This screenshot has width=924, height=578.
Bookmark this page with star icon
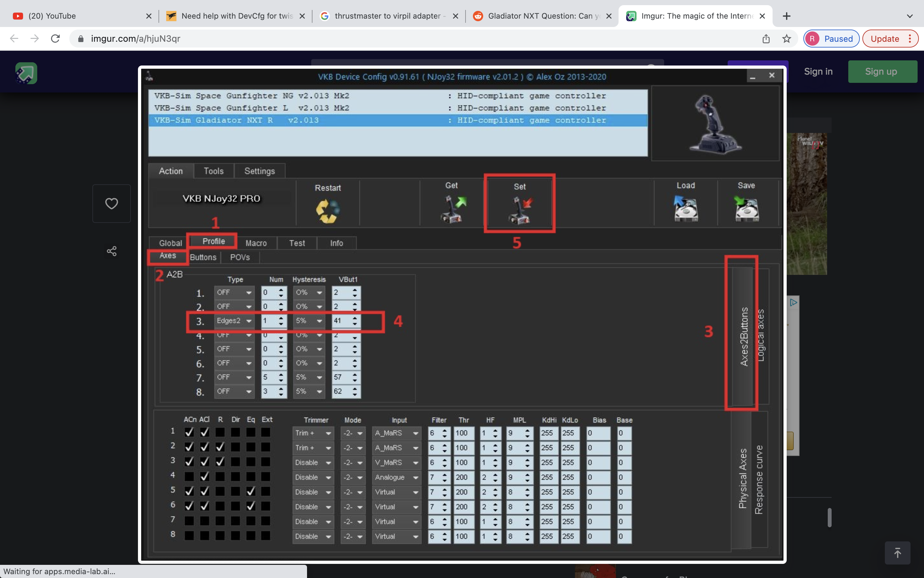pyautogui.click(x=786, y=39)
